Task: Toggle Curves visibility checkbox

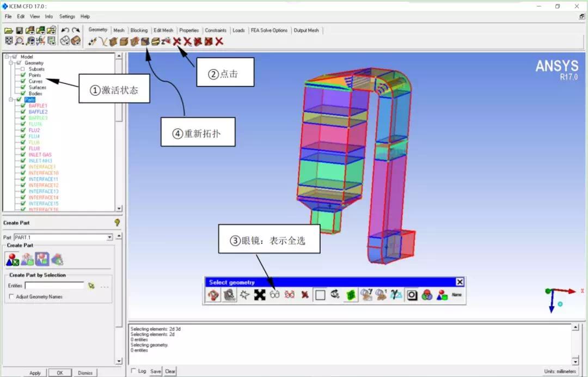Action: (23, 81)
